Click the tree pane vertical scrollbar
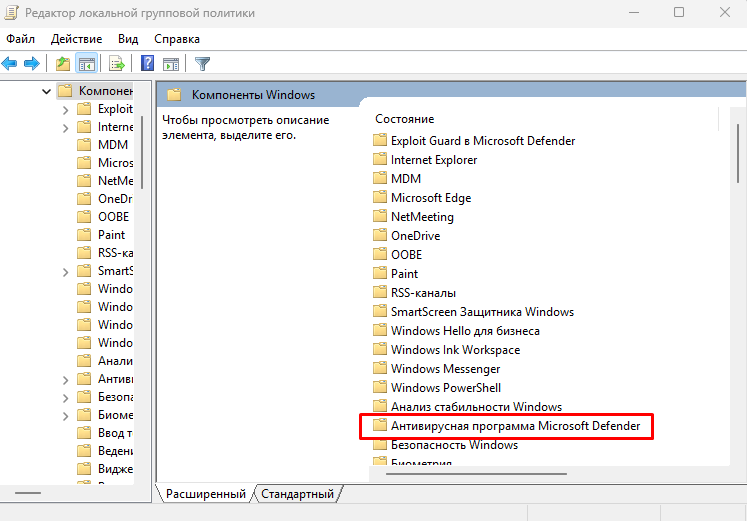747x521 pixels. point(142,152)
